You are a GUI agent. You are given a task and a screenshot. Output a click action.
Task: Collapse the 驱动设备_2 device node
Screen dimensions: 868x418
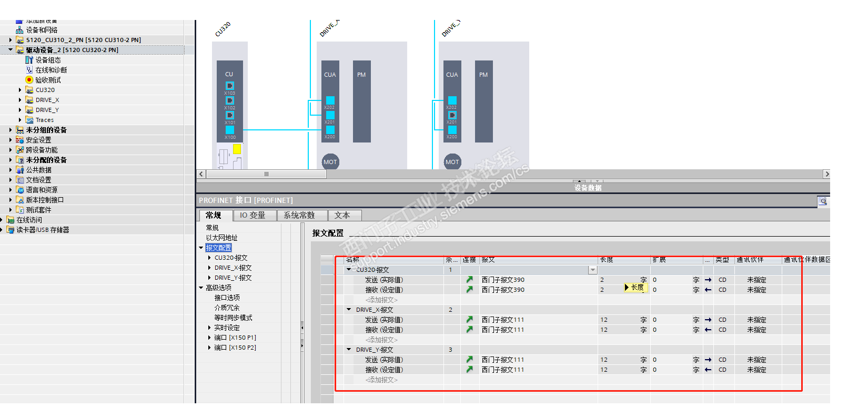pos(11,50)
